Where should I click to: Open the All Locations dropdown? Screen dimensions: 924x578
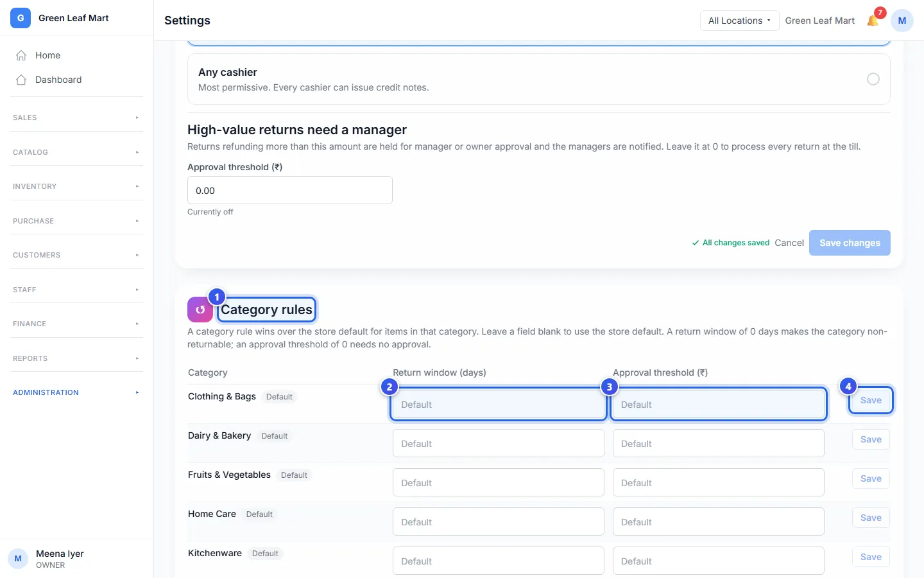tap(739, 21)
